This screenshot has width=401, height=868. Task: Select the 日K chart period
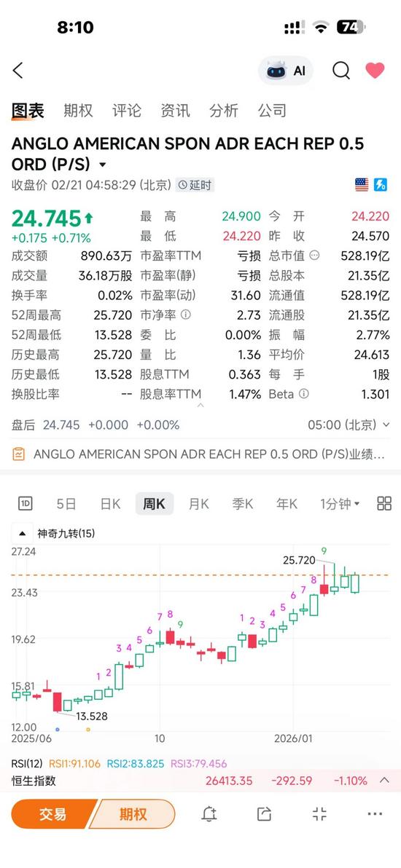110,504
